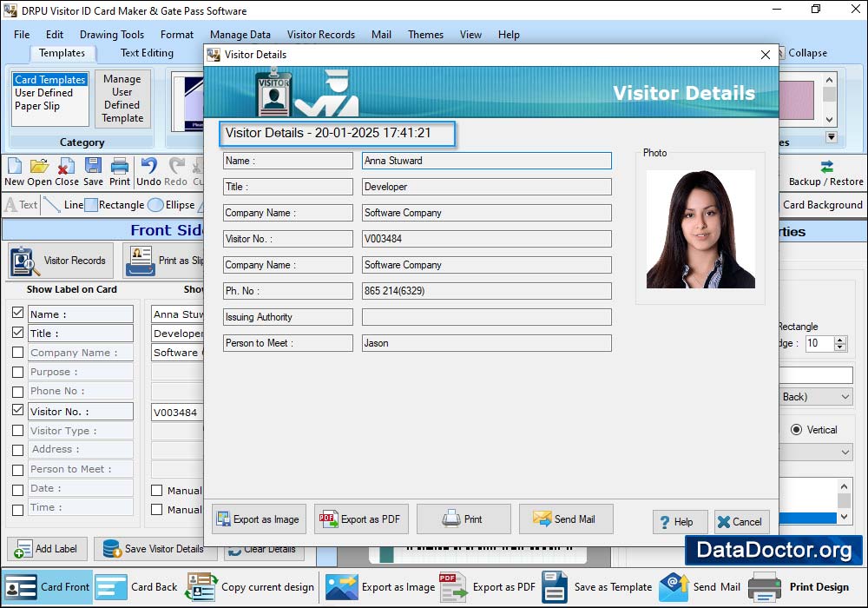The width and height of the screenshot is (868, 608).
Task: Click Copy current design icon
Action: [201, 587]
